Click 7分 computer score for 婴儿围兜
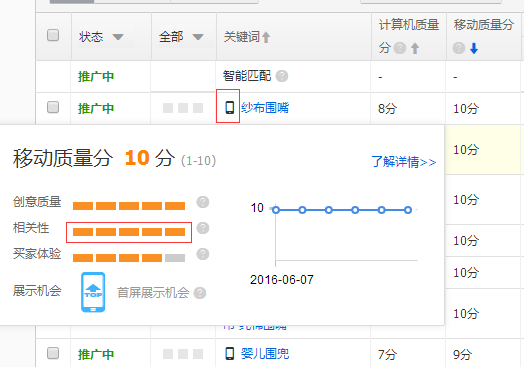524x367 pixels. [x=388, y=354]
